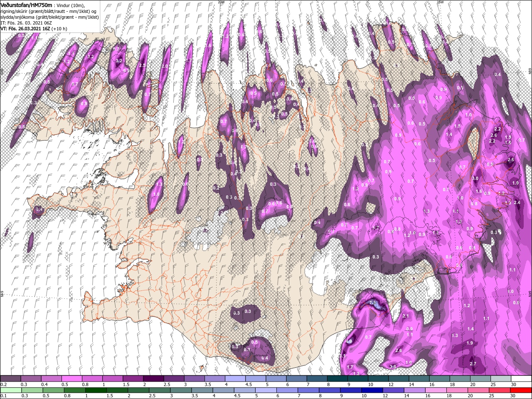The height and width of the screenshot is (399, 532).
Task: Click the 15W longitude label
Action: (x=440, y=2)
